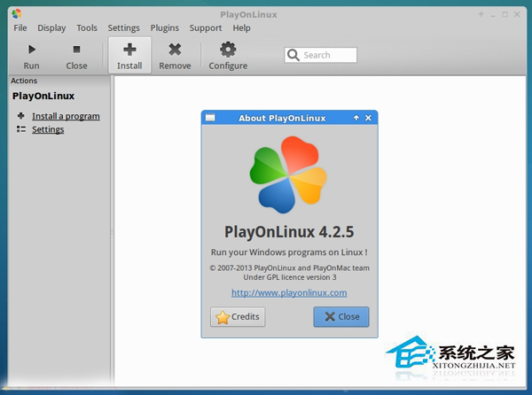The image size is (532, 395).
Task: Click the PlayOnLinux clover logo in About dialog
Action: click(288, 174)
